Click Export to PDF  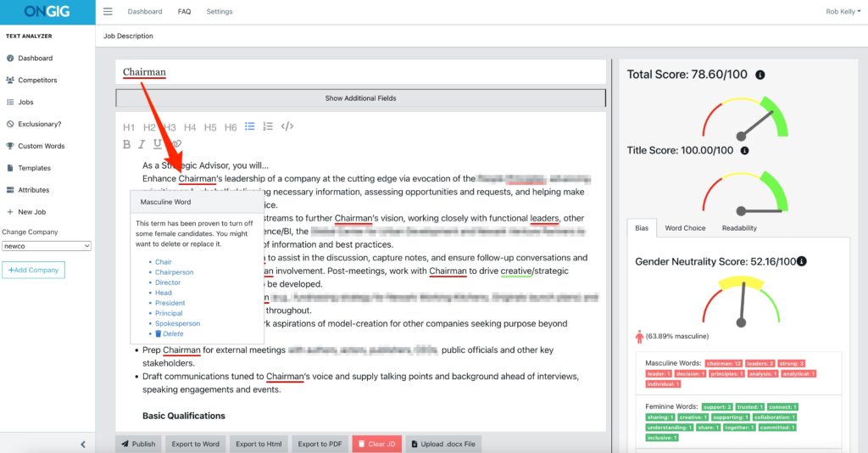[320, 445]
